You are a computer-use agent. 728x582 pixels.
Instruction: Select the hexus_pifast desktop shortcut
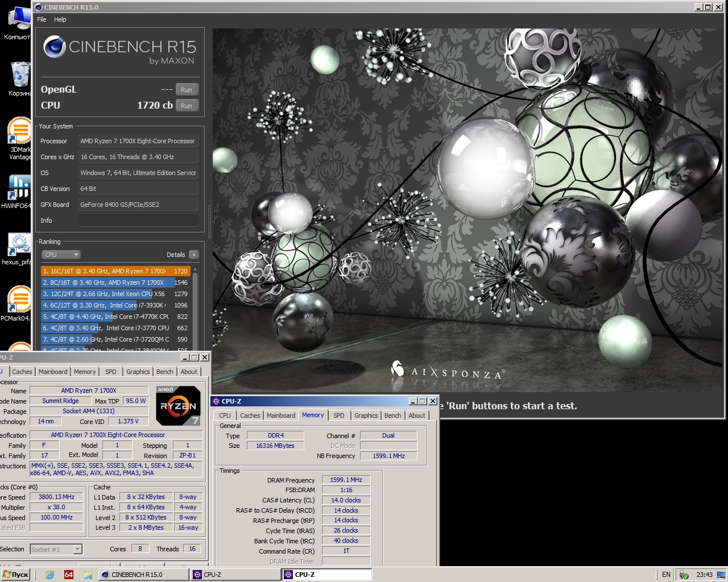tap(16, 249)
